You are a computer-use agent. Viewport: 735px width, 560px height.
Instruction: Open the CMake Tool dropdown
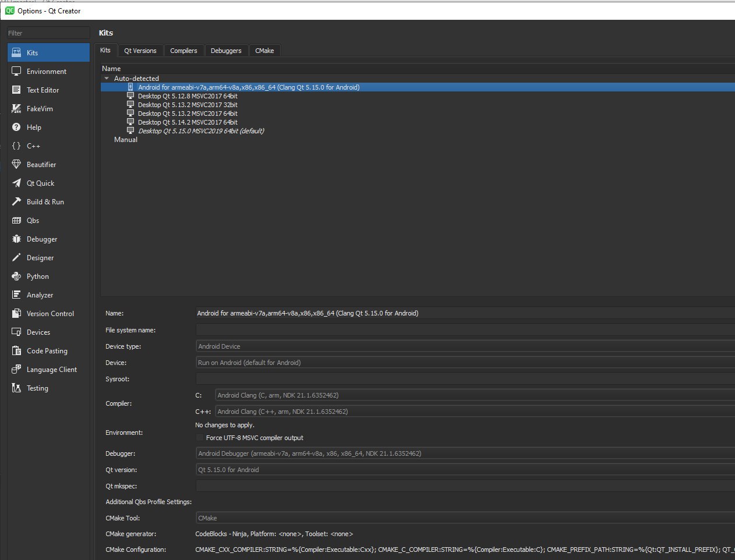point(465,518)
